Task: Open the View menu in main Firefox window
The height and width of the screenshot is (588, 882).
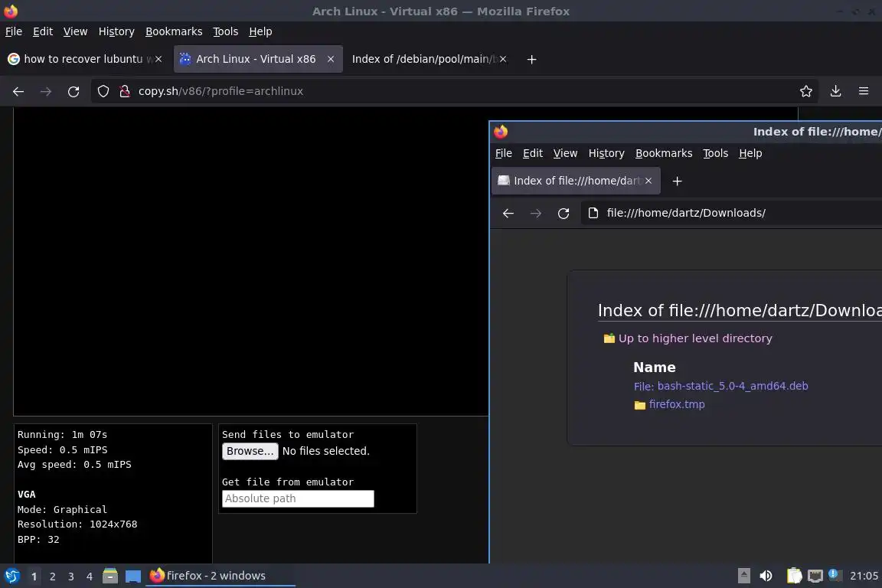Action: pyautogui.click(x=75, y=31)
